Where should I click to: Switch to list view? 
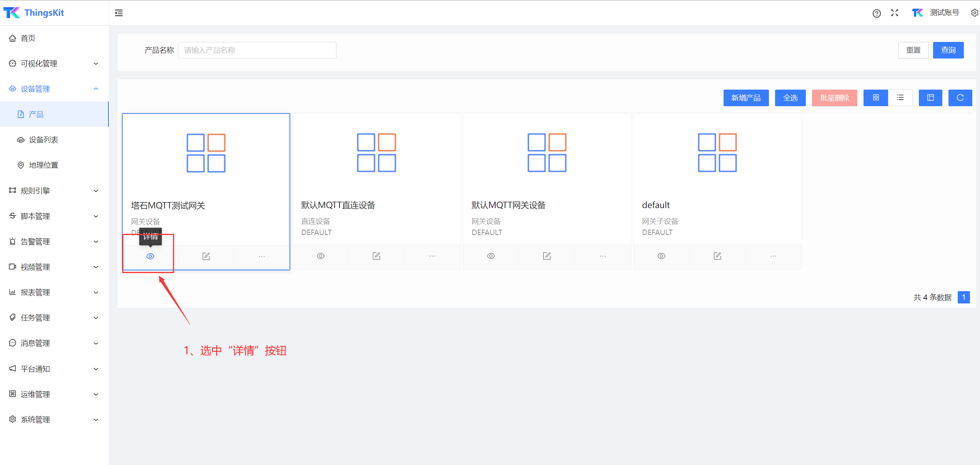[x=900, y=98]
